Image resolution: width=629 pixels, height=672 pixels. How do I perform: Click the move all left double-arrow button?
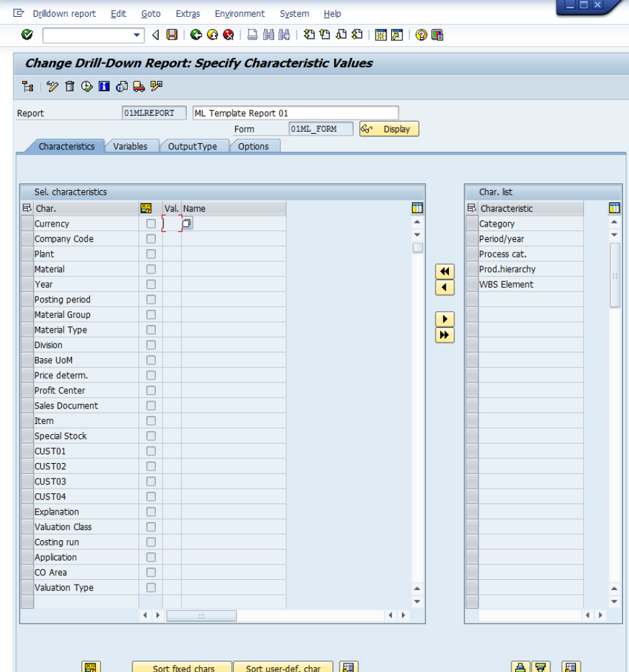445,271
